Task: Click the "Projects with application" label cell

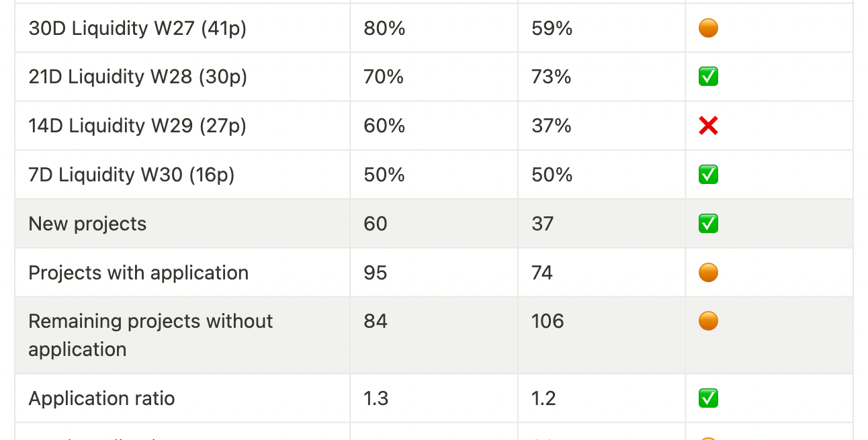Action: [x=138, y=273]
